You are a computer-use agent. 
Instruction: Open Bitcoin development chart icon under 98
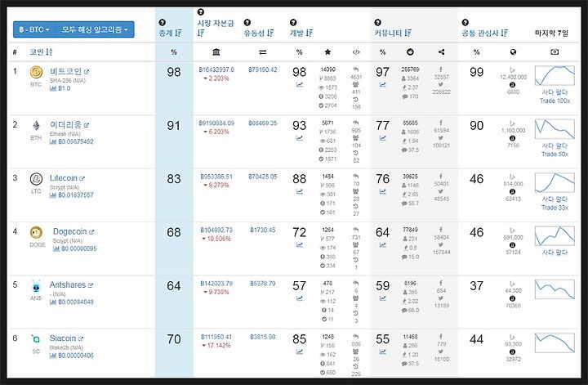(x=299, y=85)
